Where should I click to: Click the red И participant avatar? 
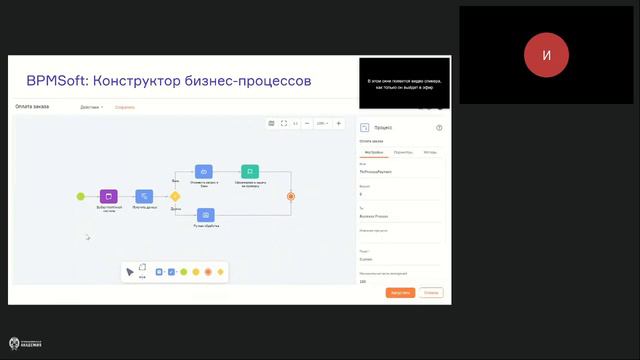546,55
